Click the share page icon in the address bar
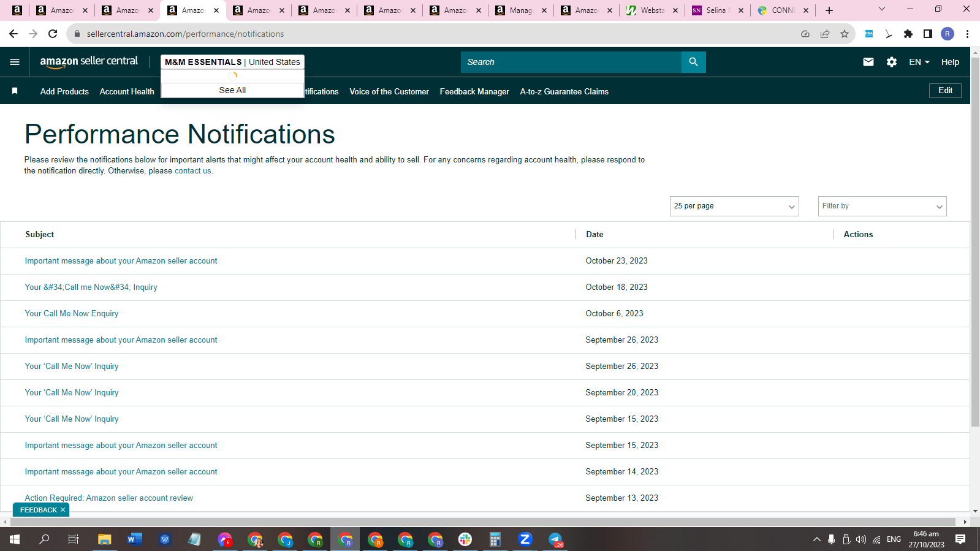The image size is (980, 551). [x=825, y=34]
